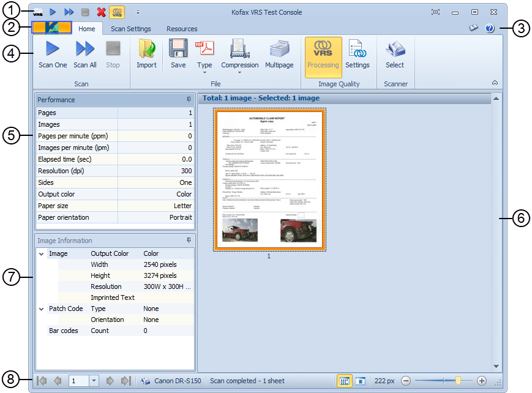The height and width of the screenshot is (393, 532).
Task: Click red delete X in quick toolbar
Action: pyautogui.click(x=101, y=12)
